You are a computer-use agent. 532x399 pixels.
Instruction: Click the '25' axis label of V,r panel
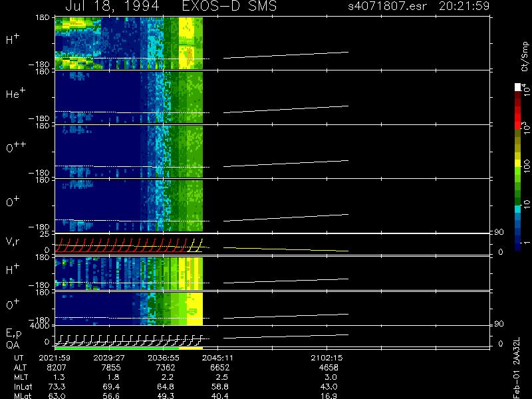pos(45,234)
